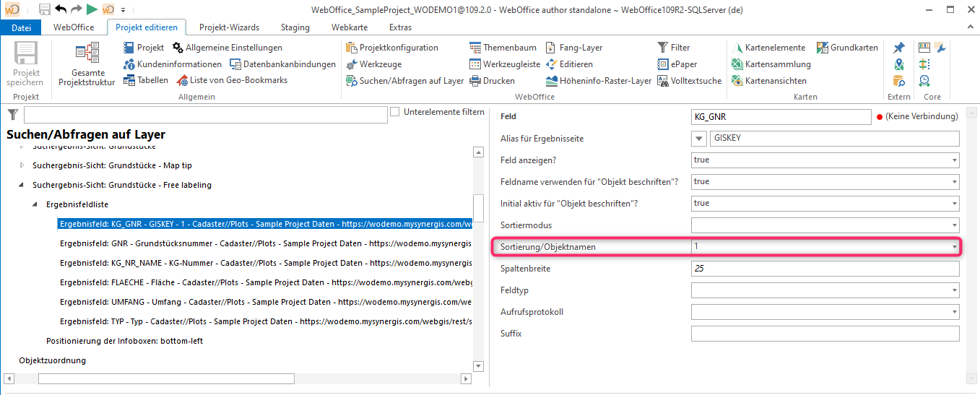
Task: Open the quick access toolbar customize dropdown
Action: 123,10
